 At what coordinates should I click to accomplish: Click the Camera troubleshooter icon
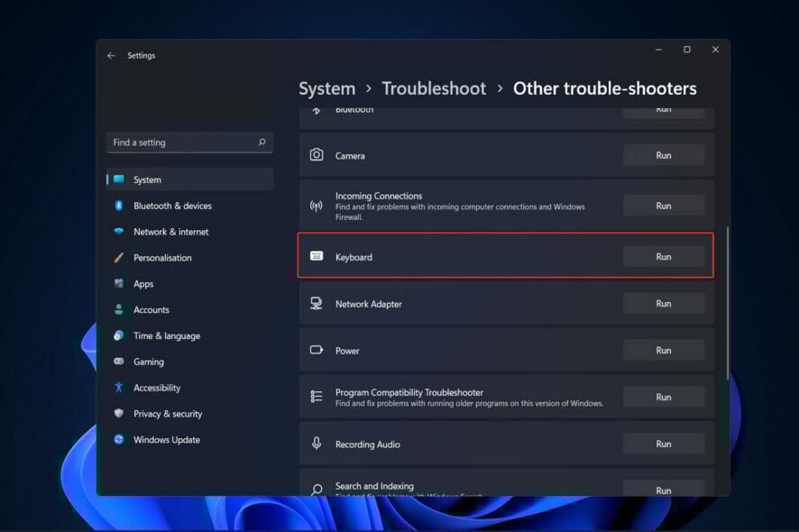tap(317, 155)
